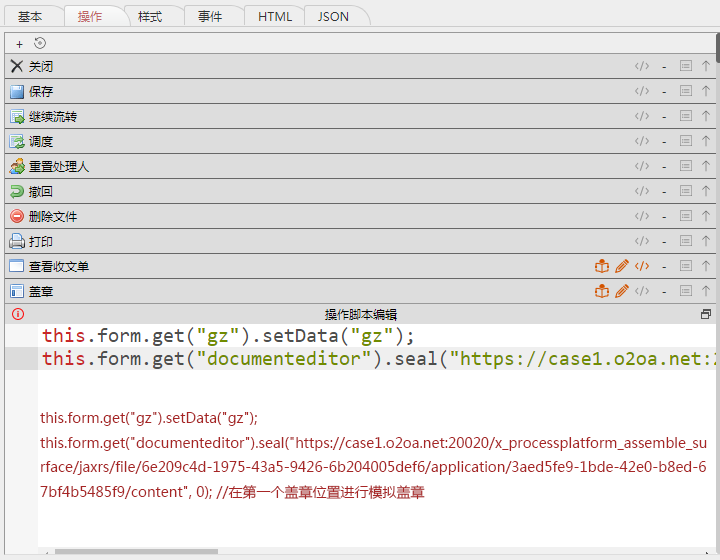Move the 调度 action up

706,141
